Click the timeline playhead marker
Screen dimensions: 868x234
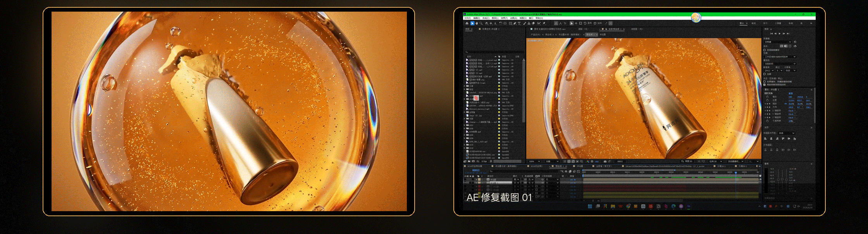[x=736, y=173]
